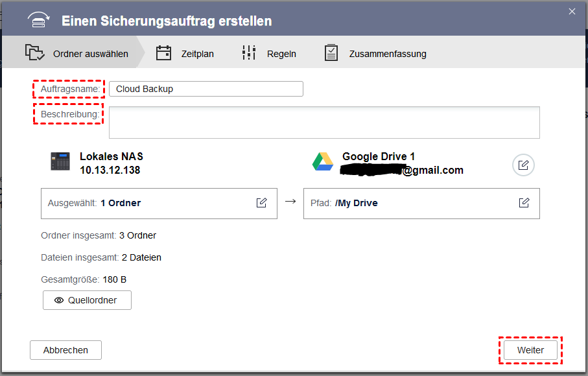The width and height of the screenshot is (588, 376).
Task: Edit the selected source folders
Action: [261, 203]
